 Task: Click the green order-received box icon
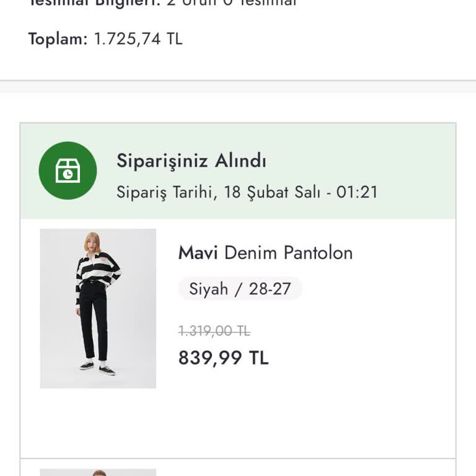(x=68, y=170)
